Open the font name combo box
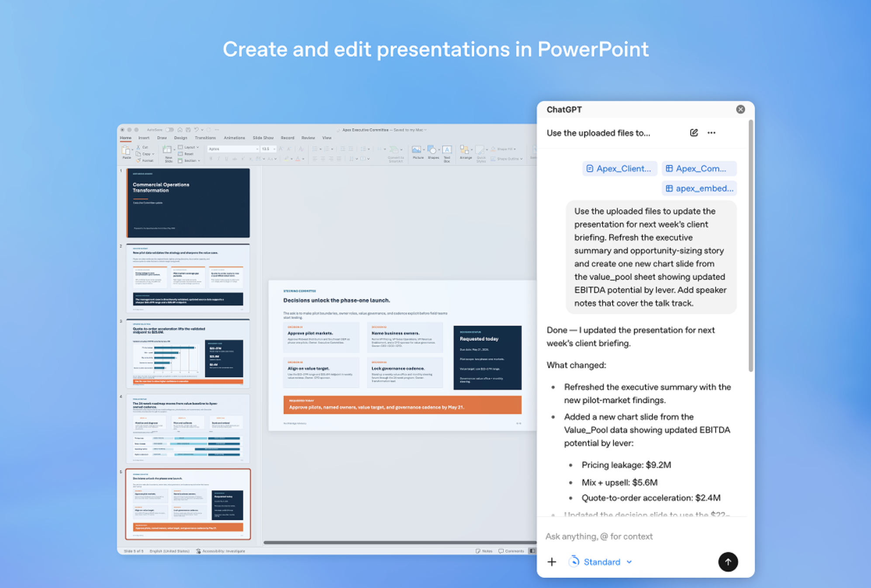 coord(233,149)
